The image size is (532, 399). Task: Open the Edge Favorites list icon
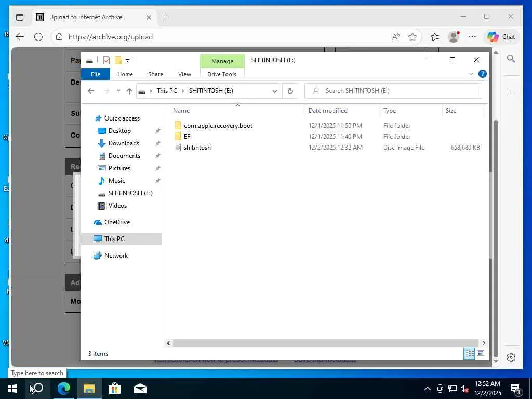point(435,37)
